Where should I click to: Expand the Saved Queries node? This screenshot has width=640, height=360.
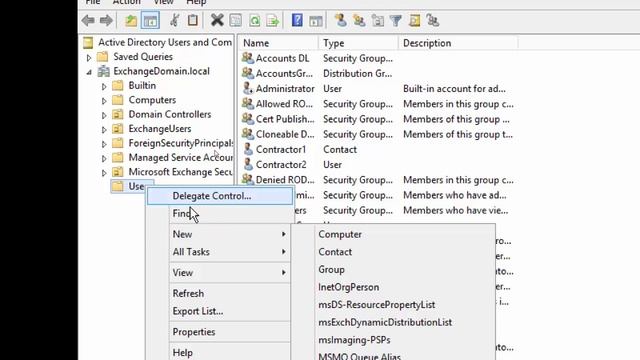click(89, 58)
